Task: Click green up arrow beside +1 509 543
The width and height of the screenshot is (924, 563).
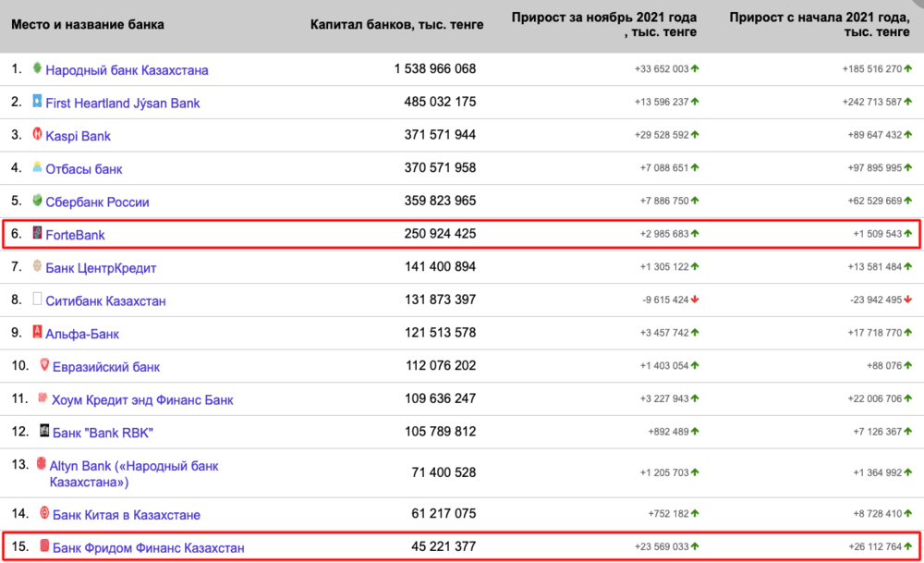Action: tap(908, 234)
